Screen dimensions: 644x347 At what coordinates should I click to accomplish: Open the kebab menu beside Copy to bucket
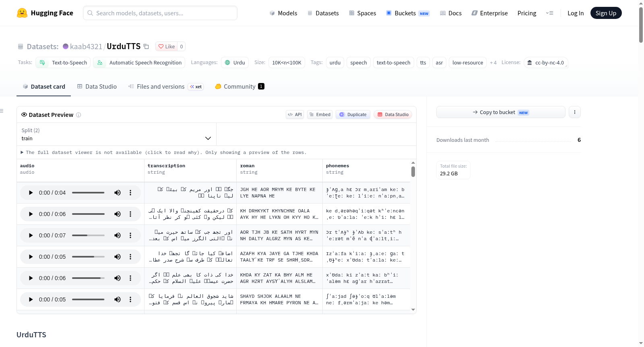coord(575,112)
